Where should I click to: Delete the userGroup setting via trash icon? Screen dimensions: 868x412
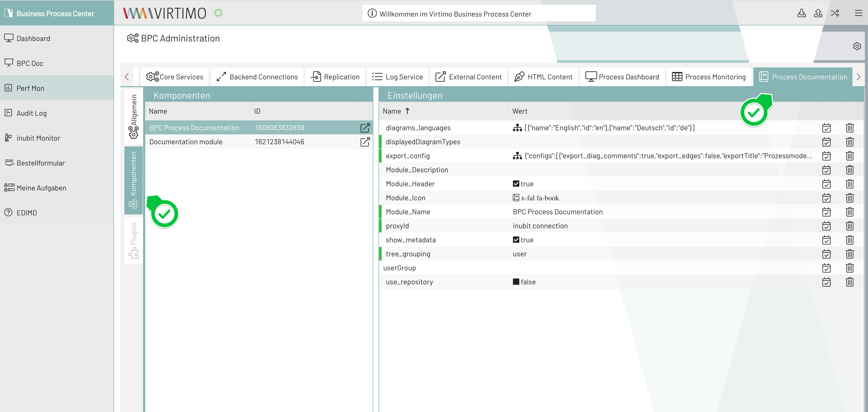(850, 268)
